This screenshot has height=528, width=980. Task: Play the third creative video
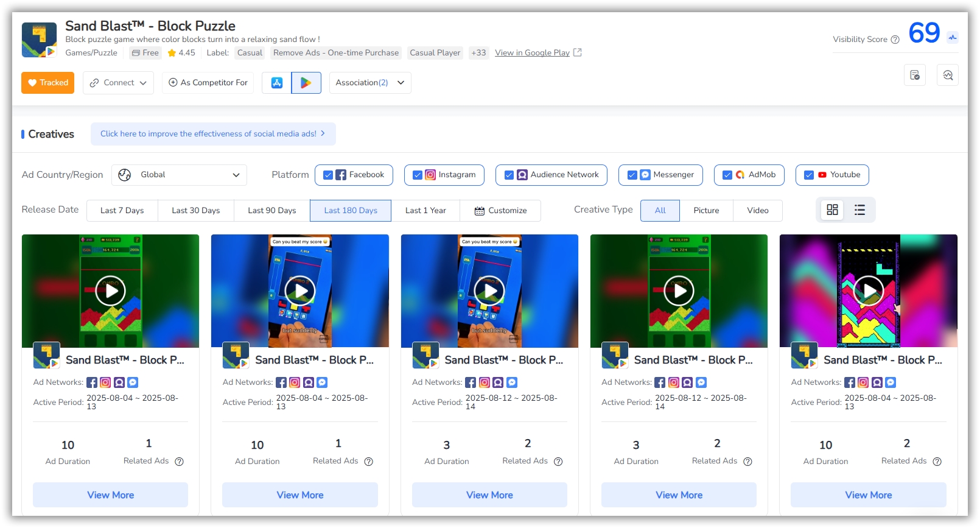[x=489, y=291]
